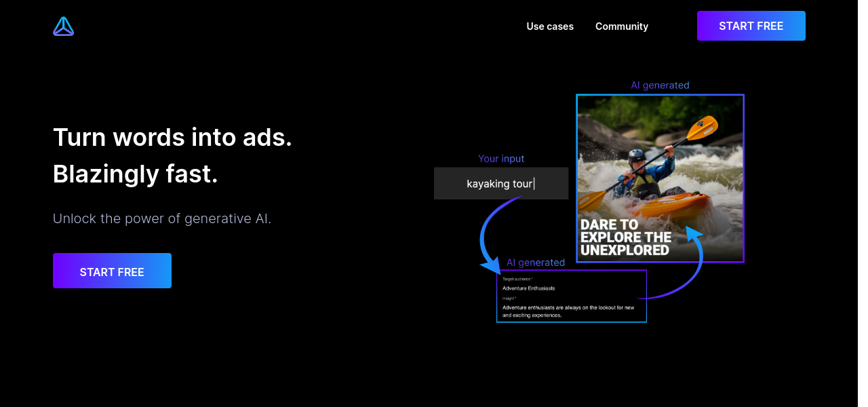Click the 'Unlock the power of generative AI' subtitle
Screen dimensions: 868x407
(x=162, y=219)
